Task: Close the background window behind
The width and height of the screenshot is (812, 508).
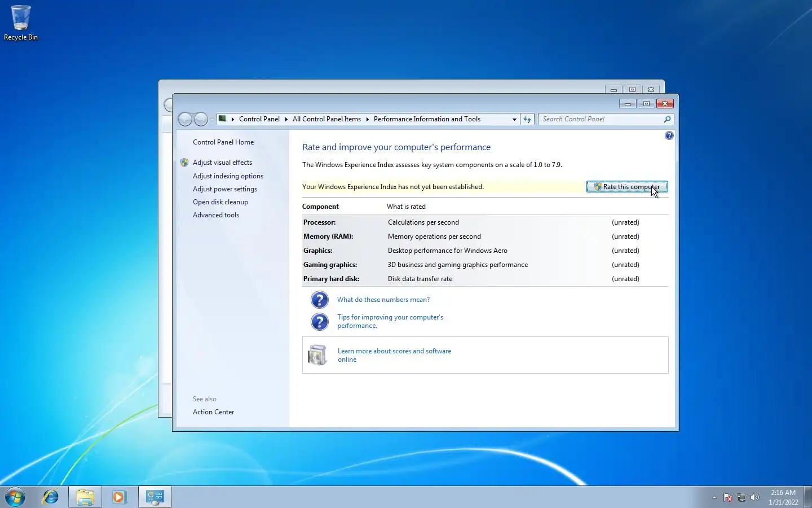Action: [x=651, y=90]
